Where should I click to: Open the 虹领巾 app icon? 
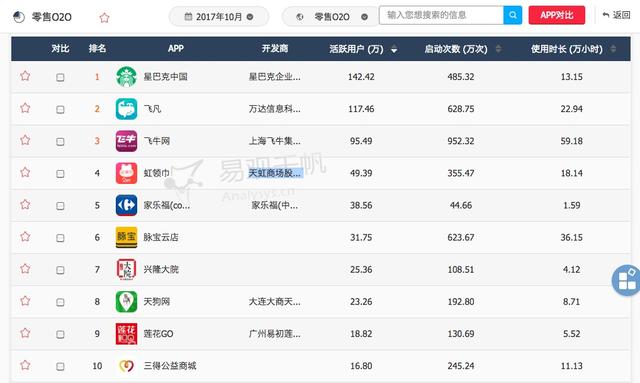coord(127,173)
